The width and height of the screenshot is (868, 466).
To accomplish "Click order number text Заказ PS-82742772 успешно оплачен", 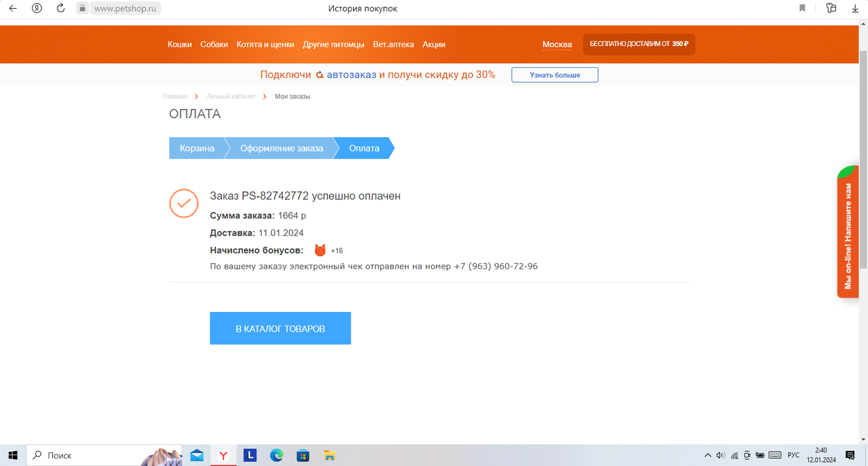I will [305, 196].
